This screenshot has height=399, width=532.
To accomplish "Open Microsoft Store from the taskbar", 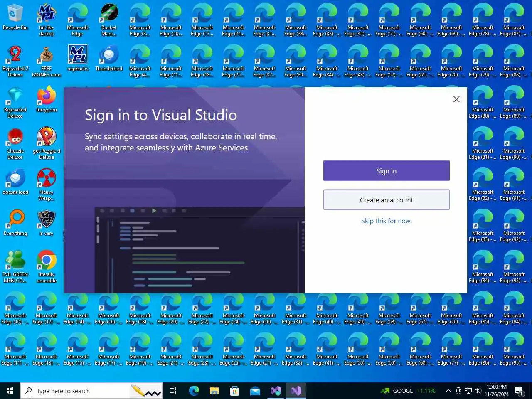I will [x=234, y=391].
